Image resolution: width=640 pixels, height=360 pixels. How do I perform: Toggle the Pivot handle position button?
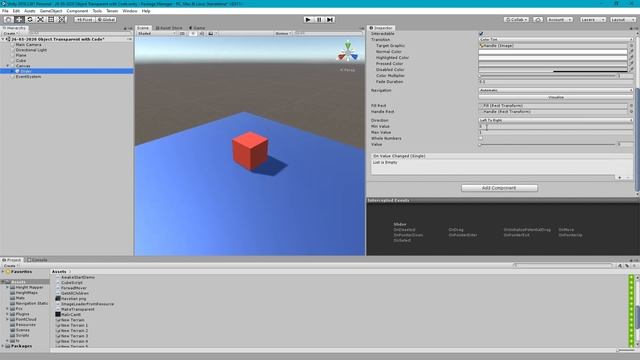(84, 20)
